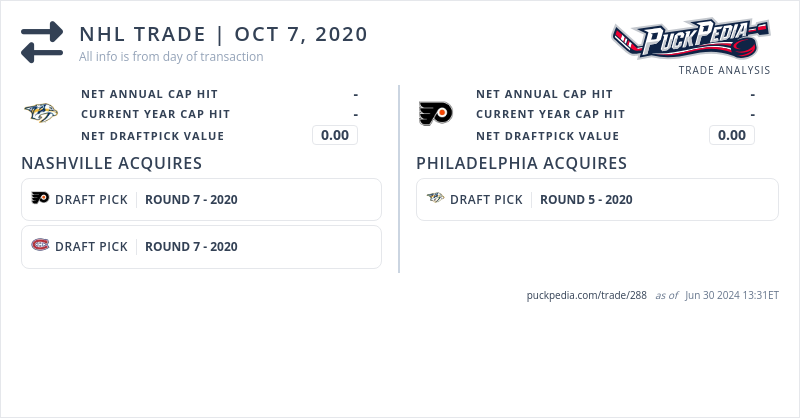This screenshot has height=418, width=800.
Task: Click the Nashville Acquires heading
Action: coord(112,163)
